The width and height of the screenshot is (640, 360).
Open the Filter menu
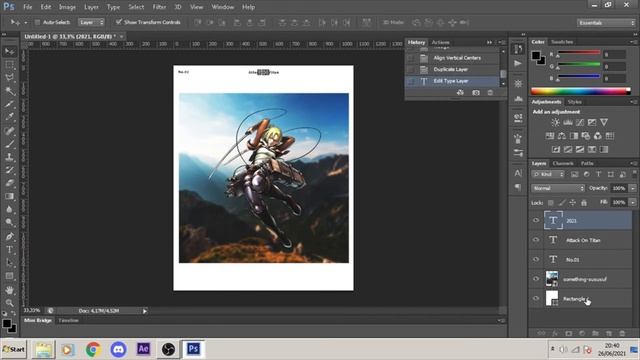[159, 7]
